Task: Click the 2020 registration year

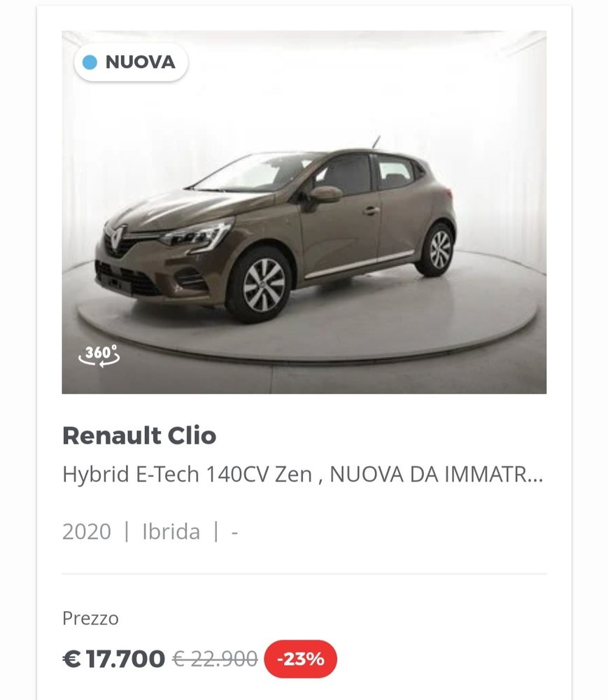Action: [87, 532]
